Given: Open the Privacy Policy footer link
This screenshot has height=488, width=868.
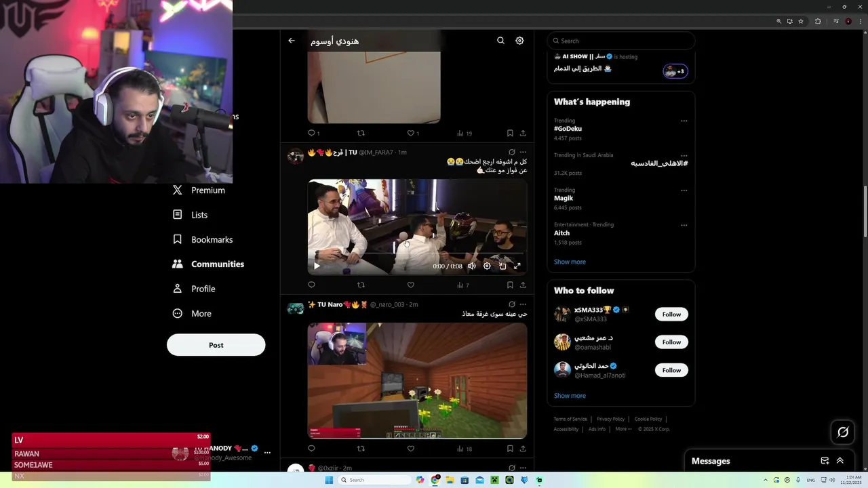Looking at the screenshot, I should pos(610,419).
